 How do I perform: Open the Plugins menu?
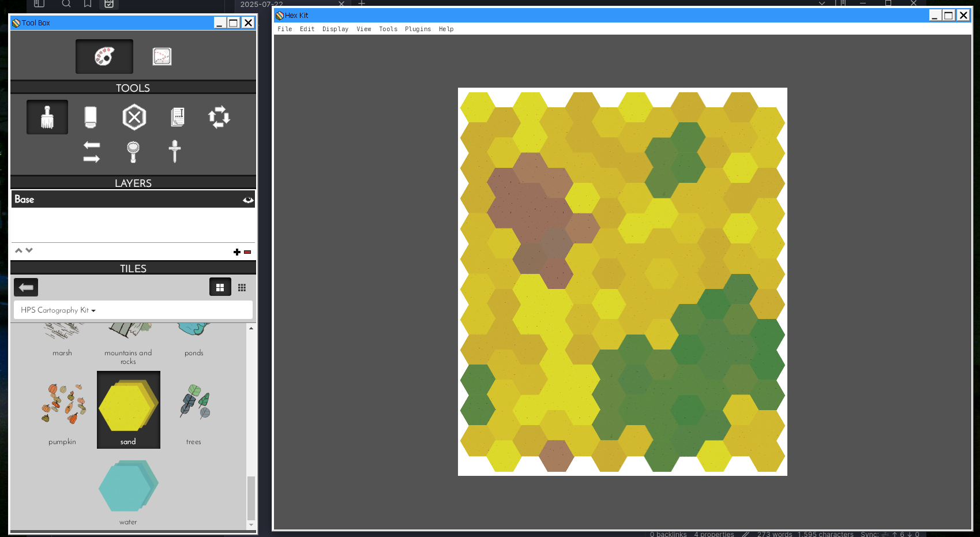click(x=418, y=29)
